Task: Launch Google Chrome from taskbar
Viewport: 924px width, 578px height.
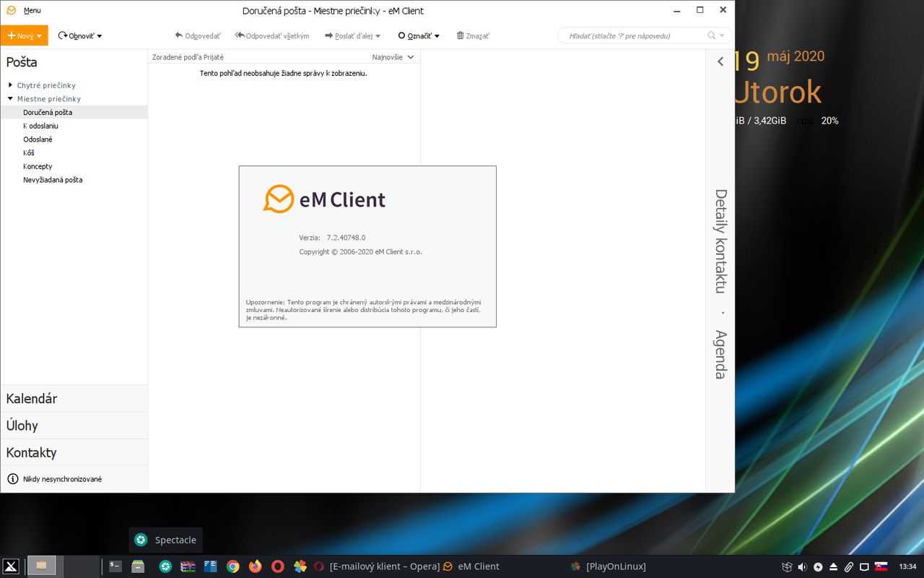Action: (233, 566)
